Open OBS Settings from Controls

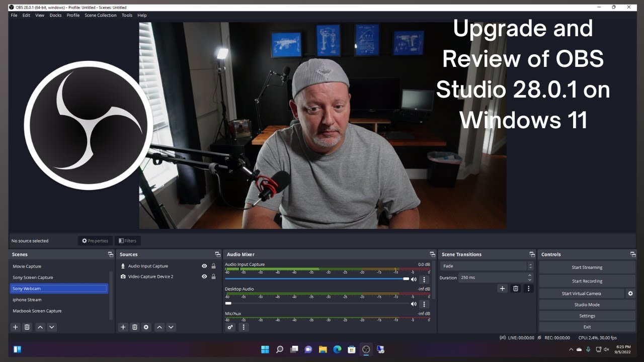[x=587, y=316]
